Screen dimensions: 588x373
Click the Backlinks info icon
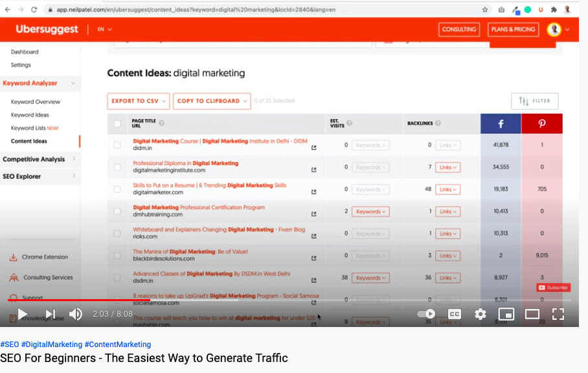[438, 123]
